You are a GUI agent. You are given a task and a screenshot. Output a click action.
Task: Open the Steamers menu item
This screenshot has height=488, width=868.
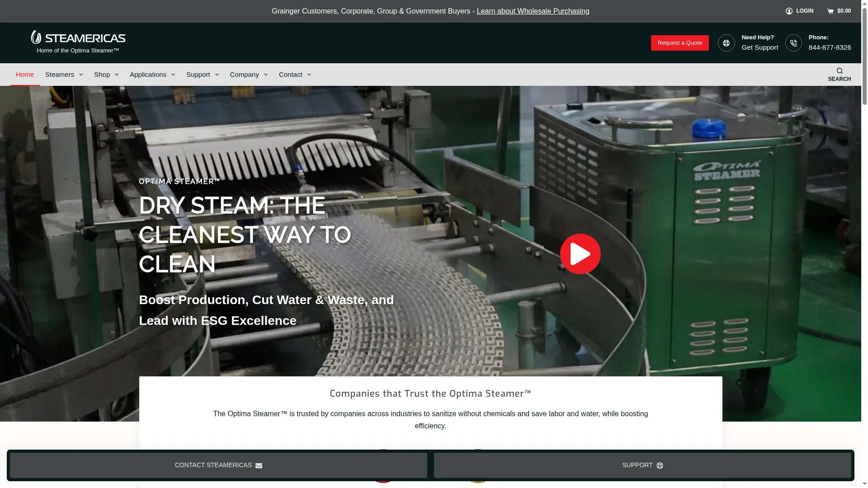pos(60,75)
